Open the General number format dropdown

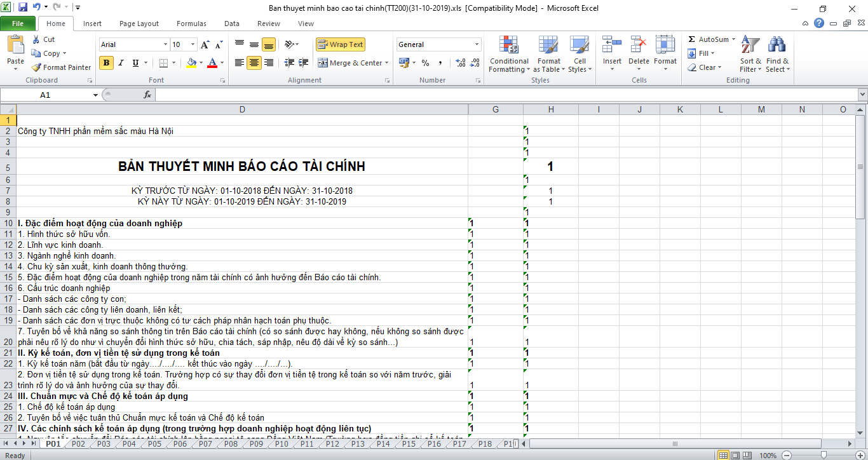pyautogui.click(x=475, y=44)
